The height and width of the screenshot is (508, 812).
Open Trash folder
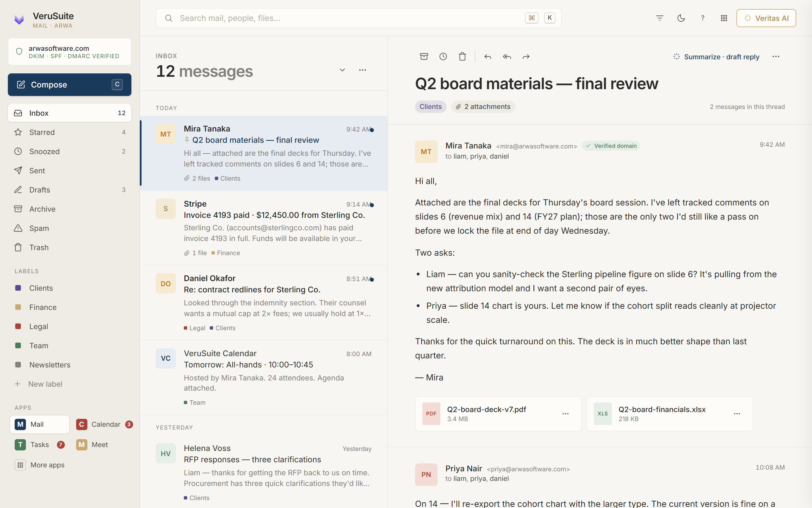(69, 247)
